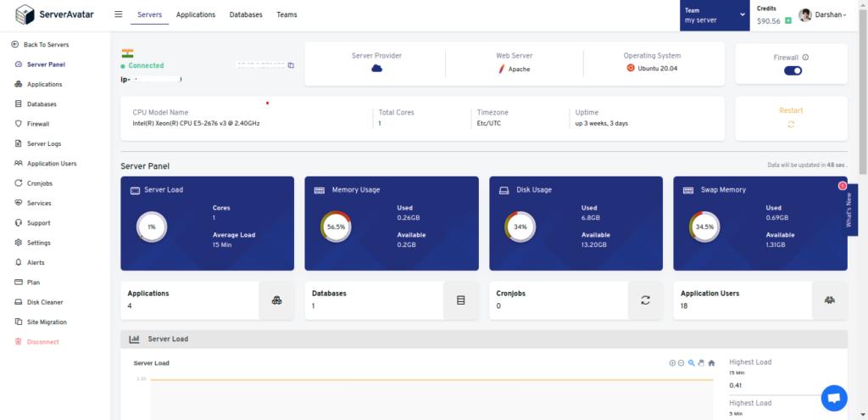This screenshot has height=420, width=868.
Task: Click the Cronjobs refresh icon tile
Action: [x=645, y=300]
